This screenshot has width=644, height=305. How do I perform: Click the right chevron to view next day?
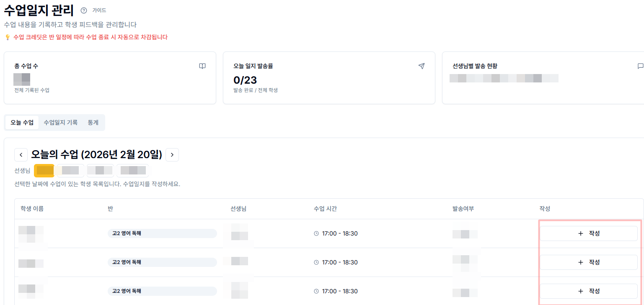point(172,155)
